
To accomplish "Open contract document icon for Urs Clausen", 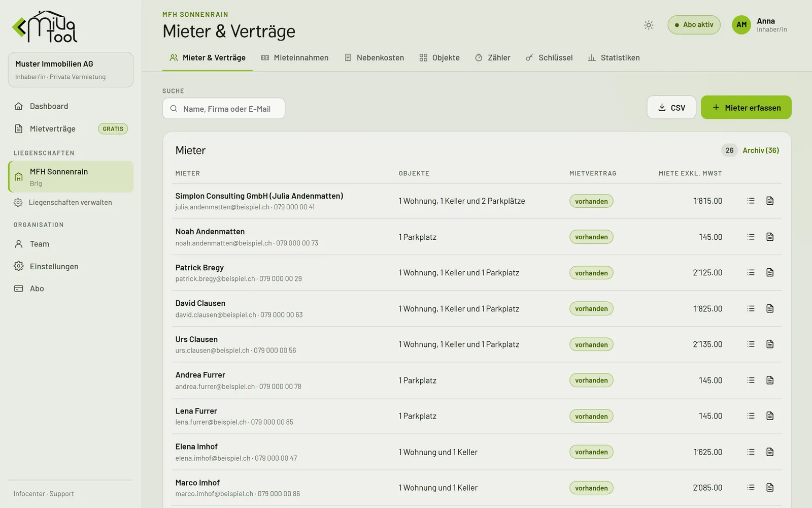I will click(770, 344).
